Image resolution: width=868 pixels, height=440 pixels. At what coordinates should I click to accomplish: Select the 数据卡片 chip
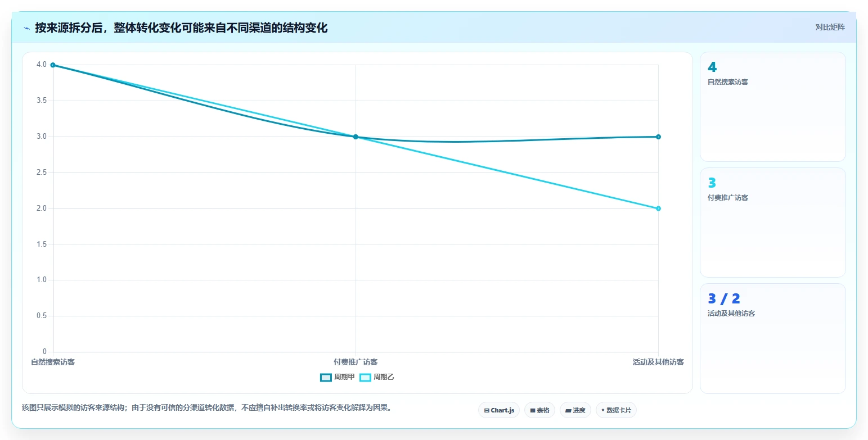616,410
